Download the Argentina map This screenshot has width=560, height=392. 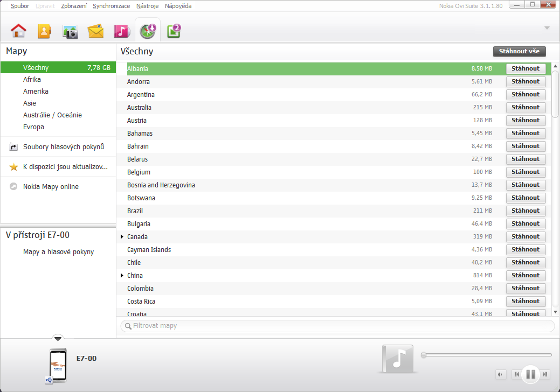(x=526, y=94)
